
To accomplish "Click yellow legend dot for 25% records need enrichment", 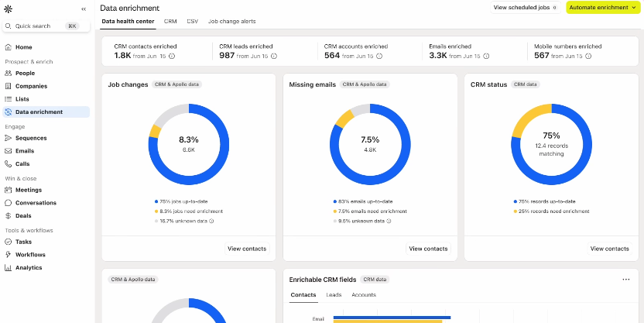I will point(516,211).
